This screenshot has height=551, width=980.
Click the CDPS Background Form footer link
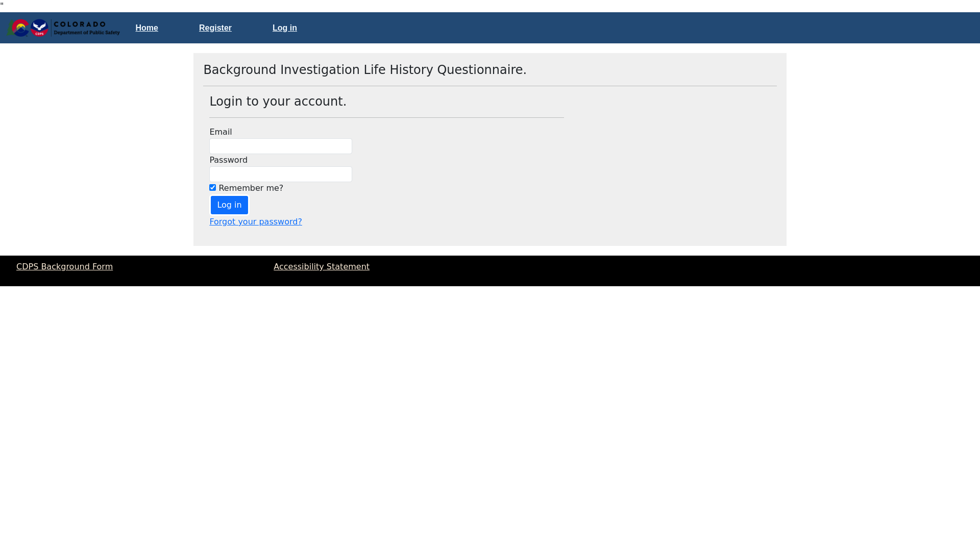(x=65, y=266)
